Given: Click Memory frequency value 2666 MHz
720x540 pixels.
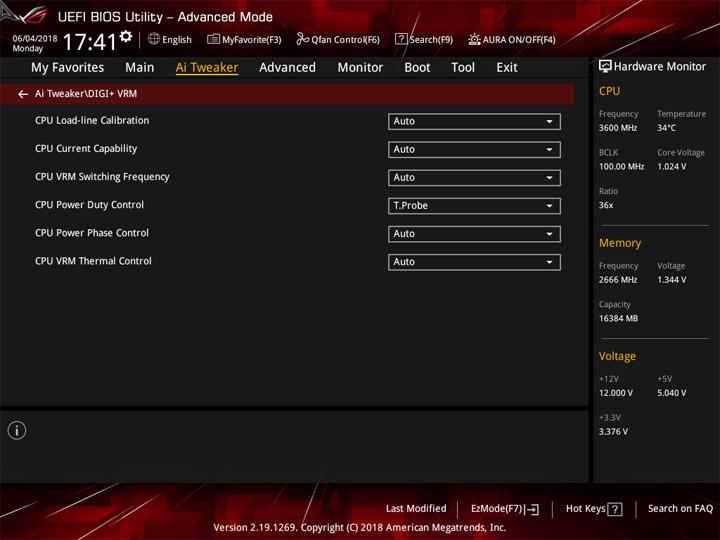Looking at the screenshot, I should (618, 280).
